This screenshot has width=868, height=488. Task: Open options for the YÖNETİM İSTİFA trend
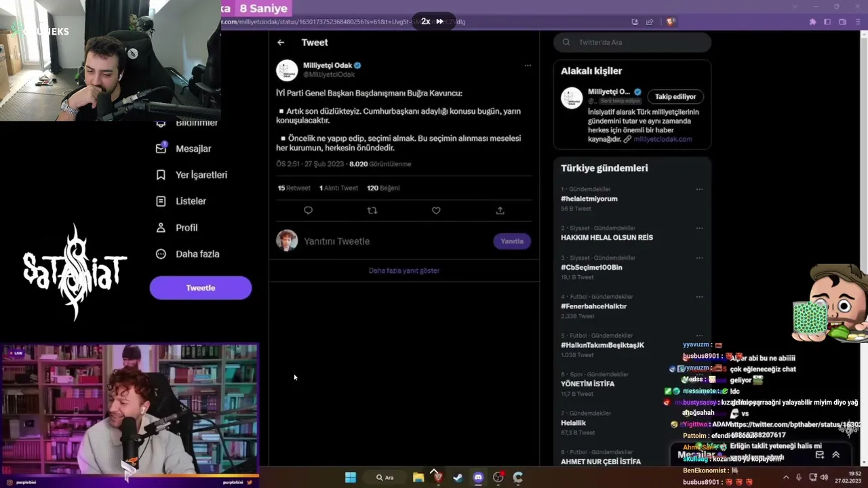[699, 374]
